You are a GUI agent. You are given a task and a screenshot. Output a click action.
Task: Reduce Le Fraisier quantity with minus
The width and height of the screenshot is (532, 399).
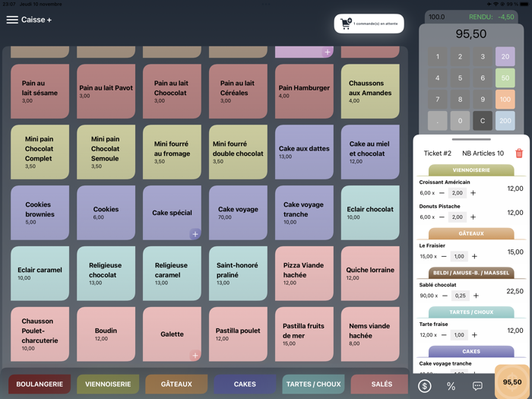coord(442,256)
